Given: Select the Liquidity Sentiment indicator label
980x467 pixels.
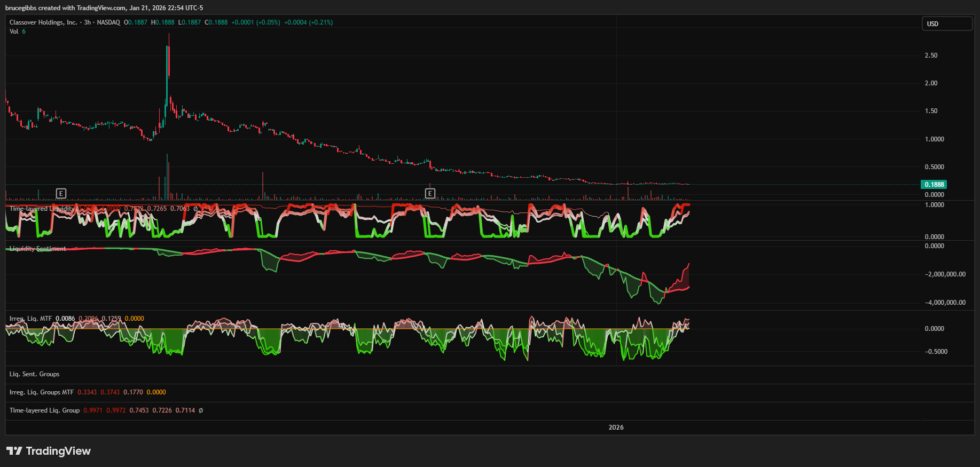Looking at the screenshot, I should tap(38, 249).
